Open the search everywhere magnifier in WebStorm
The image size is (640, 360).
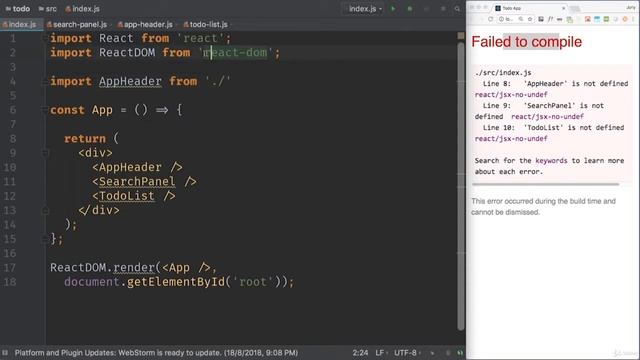457,9
